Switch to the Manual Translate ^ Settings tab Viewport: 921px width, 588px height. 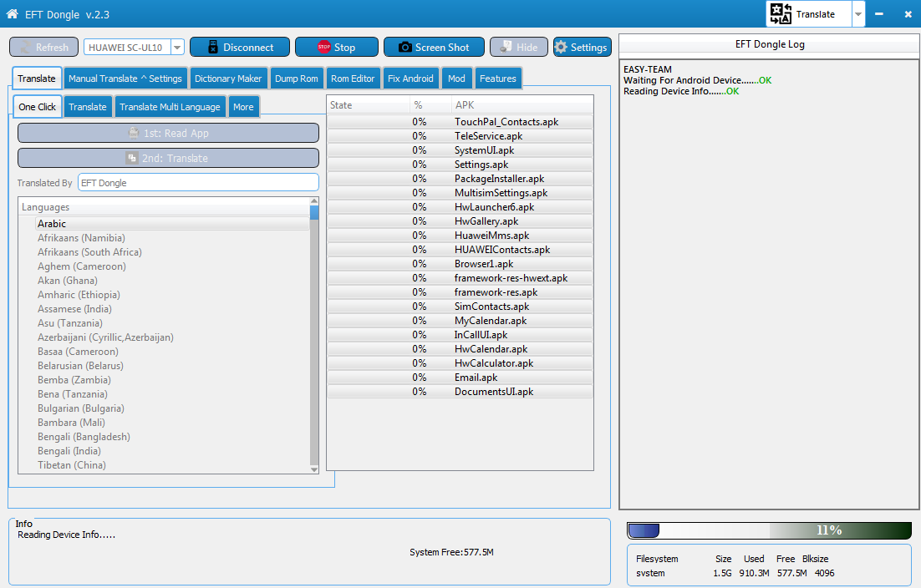point(125,79)
